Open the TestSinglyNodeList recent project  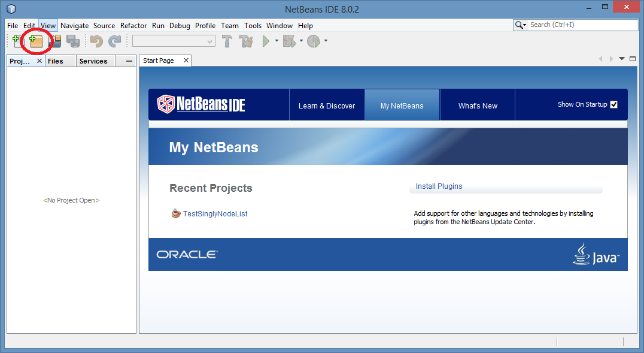tap(215, 214)
